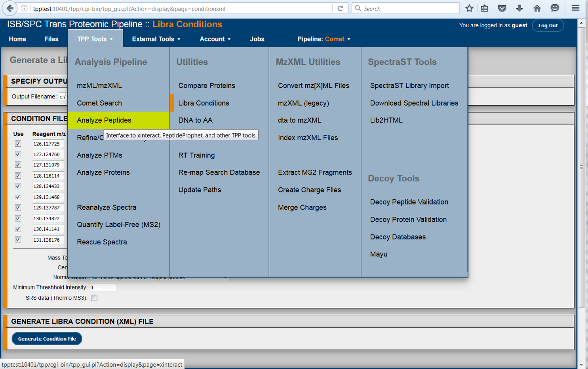
Task: Choose Decoy Peptide Validation menu entry
Action: coord(409,202)
